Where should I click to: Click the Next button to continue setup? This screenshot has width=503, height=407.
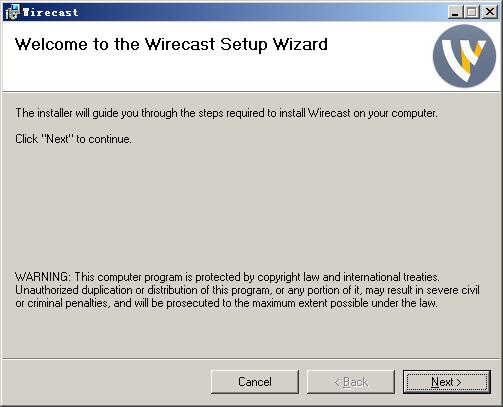click(447, 382)
